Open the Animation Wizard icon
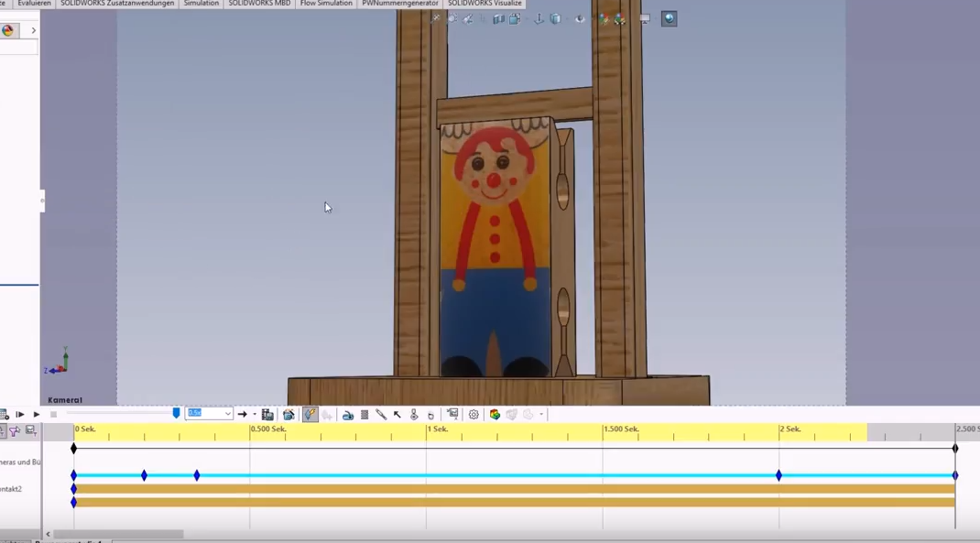980x543 pixels. (289, 415)
